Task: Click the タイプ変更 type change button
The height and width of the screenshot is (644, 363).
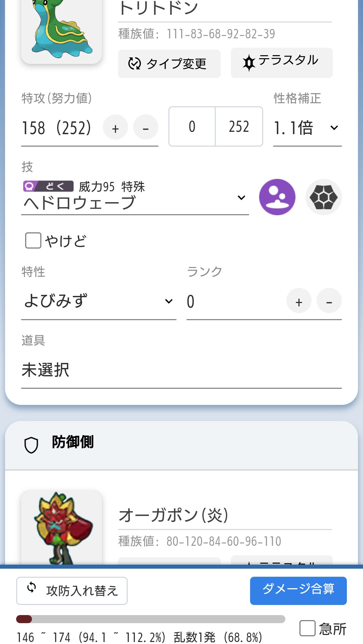Action: tap(169, 64)
